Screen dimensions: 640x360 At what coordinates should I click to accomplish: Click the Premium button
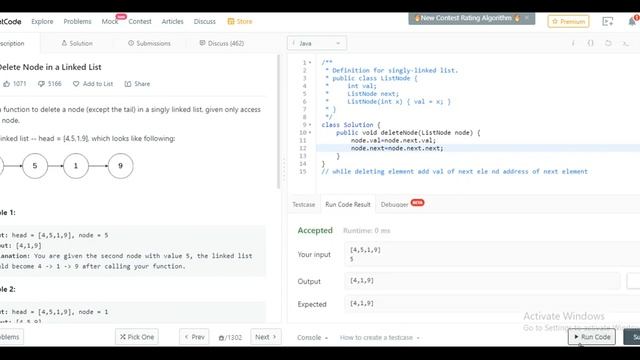568,21
